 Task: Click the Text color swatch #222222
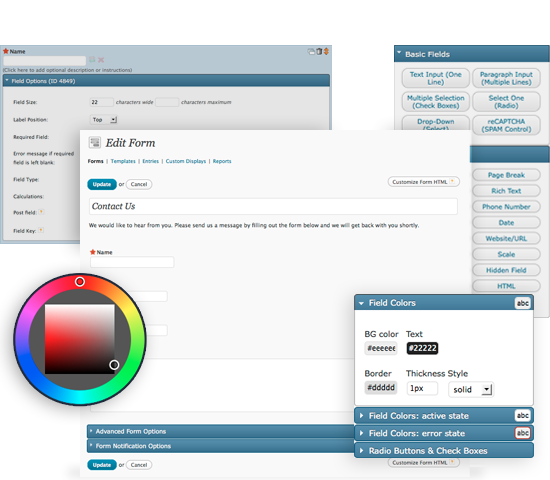422,348
